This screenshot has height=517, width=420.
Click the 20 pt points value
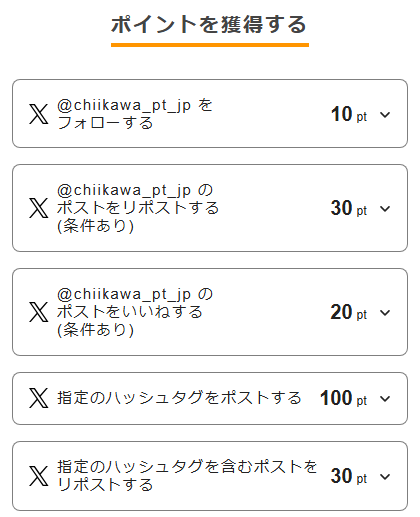349,312
